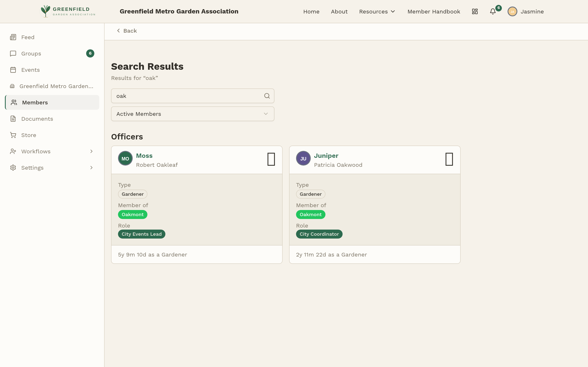
Task: Open the Active Members filter dropdown
Action: (x=193, y=114)
